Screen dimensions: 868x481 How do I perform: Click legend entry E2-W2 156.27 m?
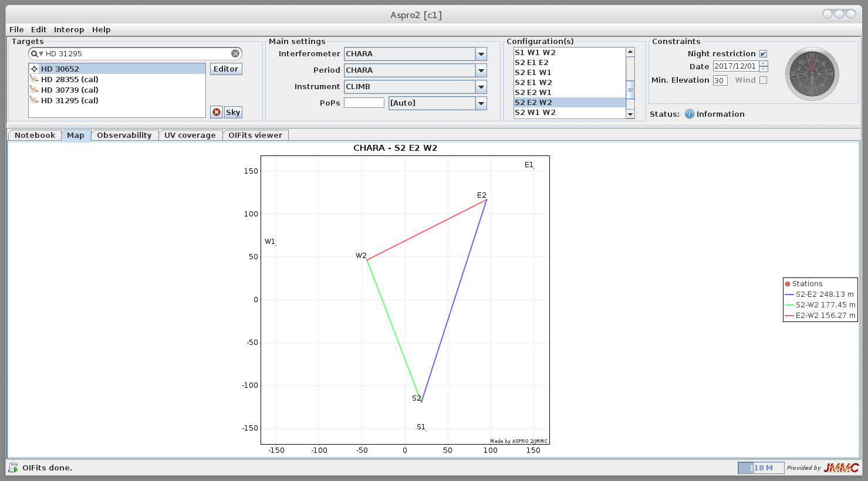click(820, 316)
